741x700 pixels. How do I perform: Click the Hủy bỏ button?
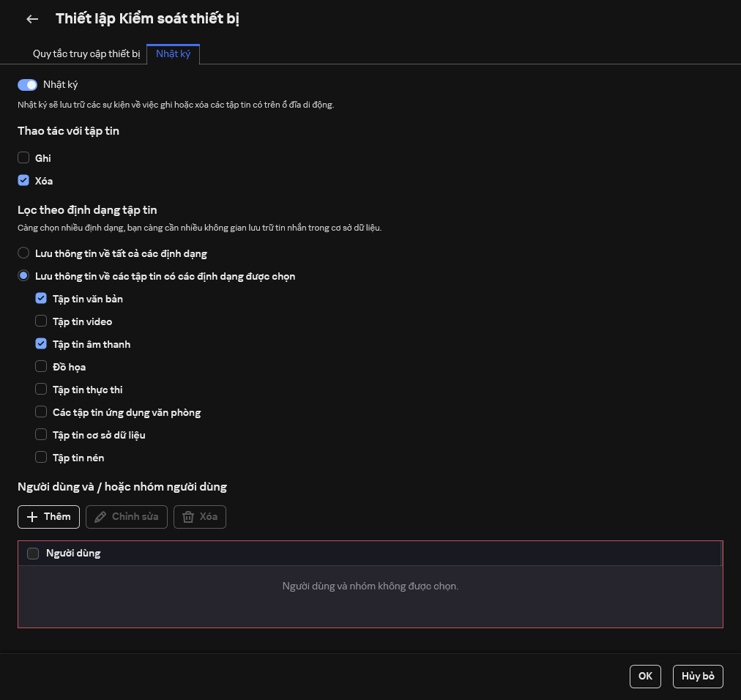(697, 677)
